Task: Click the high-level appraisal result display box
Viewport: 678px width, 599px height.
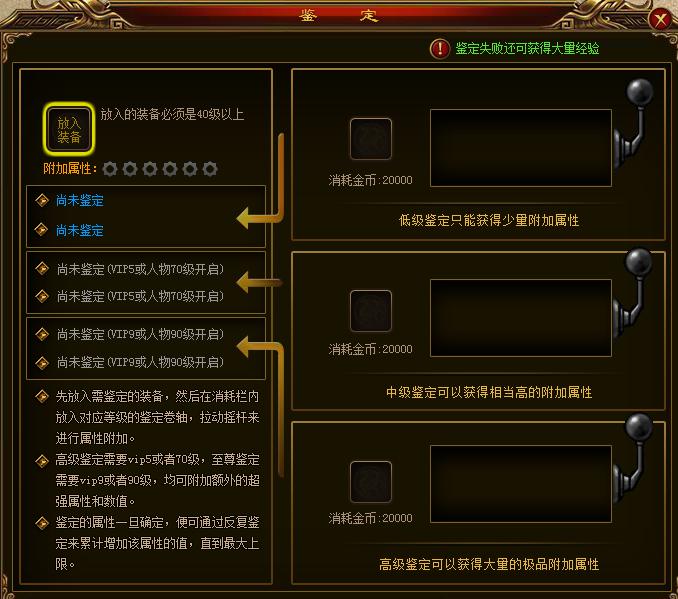Action: [521, 484]
